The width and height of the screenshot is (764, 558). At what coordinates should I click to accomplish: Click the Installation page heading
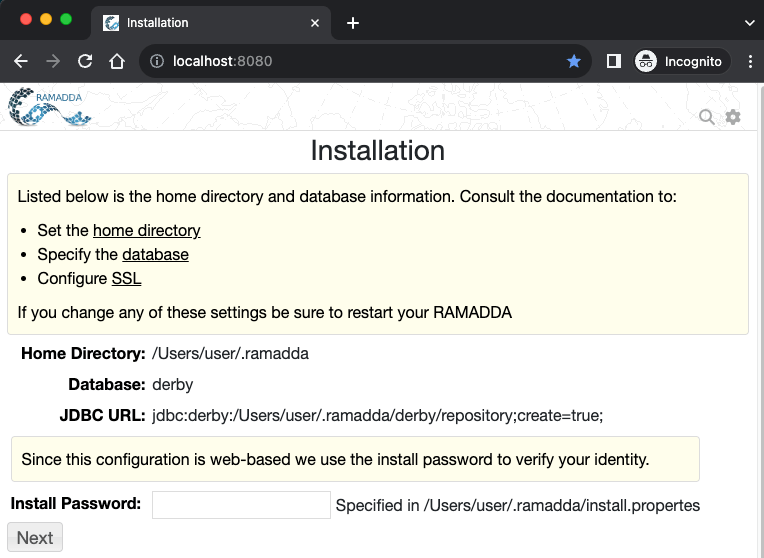tap(378, 150)
